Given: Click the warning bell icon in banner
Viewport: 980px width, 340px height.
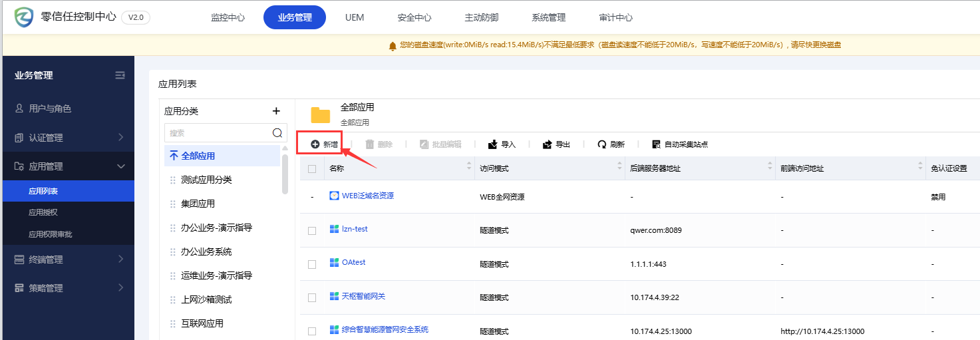Looking at the screenshot, I should (x=393, y=45).
